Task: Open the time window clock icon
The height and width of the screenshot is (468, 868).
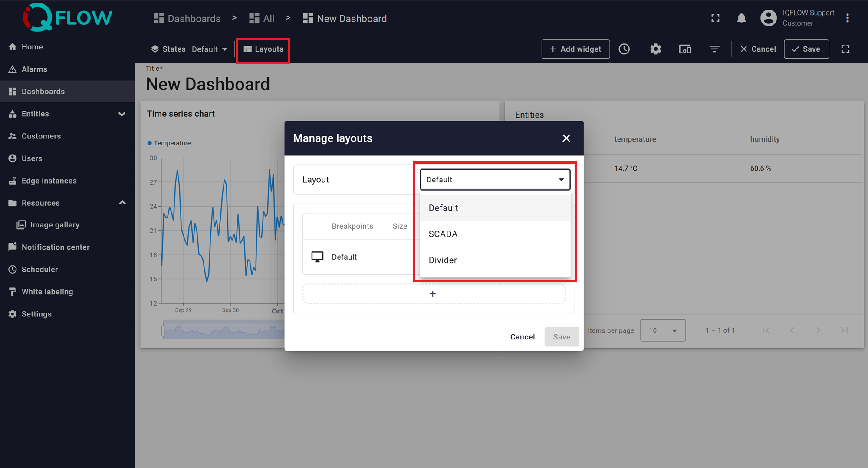Action: tap(624, 49)
